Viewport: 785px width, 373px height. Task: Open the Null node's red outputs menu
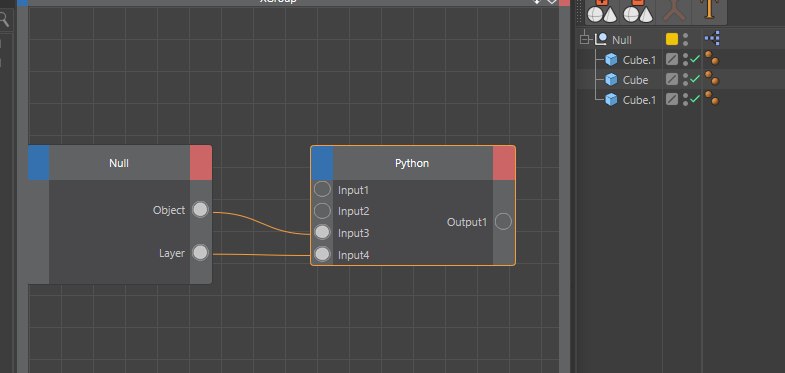pos(201,163)
